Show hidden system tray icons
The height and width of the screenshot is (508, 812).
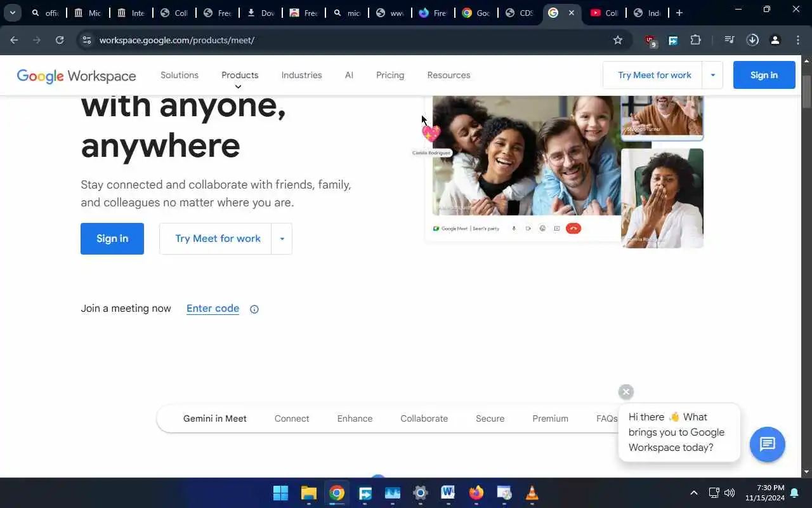(x=694, y=493)
